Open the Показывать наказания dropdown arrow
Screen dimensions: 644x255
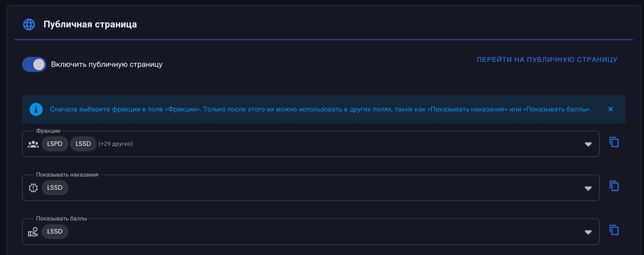point(588,188)
